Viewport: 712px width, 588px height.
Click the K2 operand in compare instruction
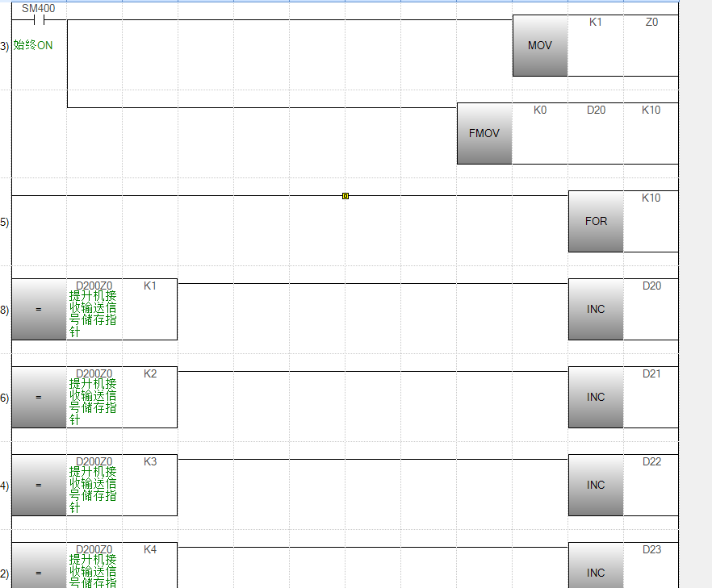[150, 373]
